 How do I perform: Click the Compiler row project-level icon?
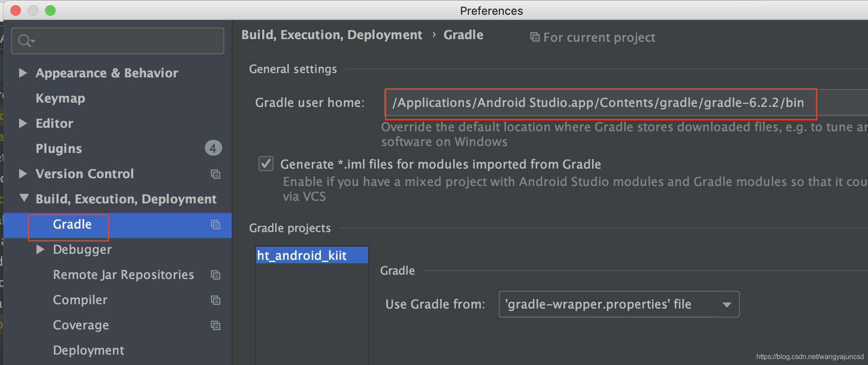point(216,300)
